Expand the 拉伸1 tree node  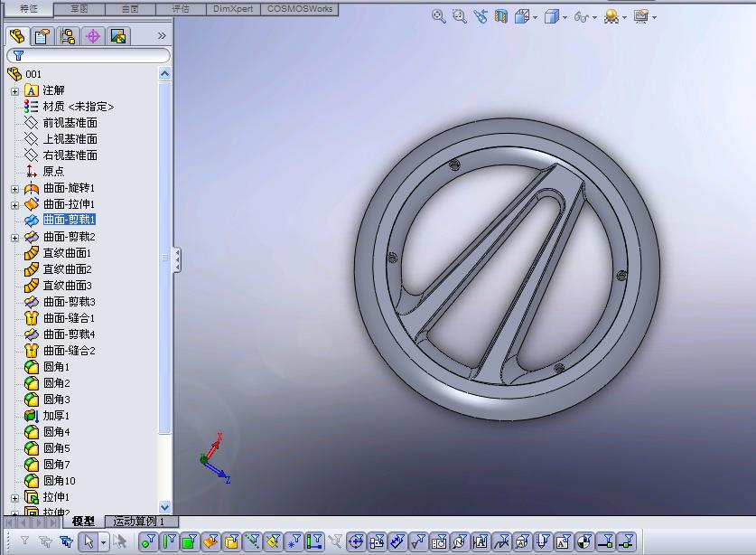(15, 498)
